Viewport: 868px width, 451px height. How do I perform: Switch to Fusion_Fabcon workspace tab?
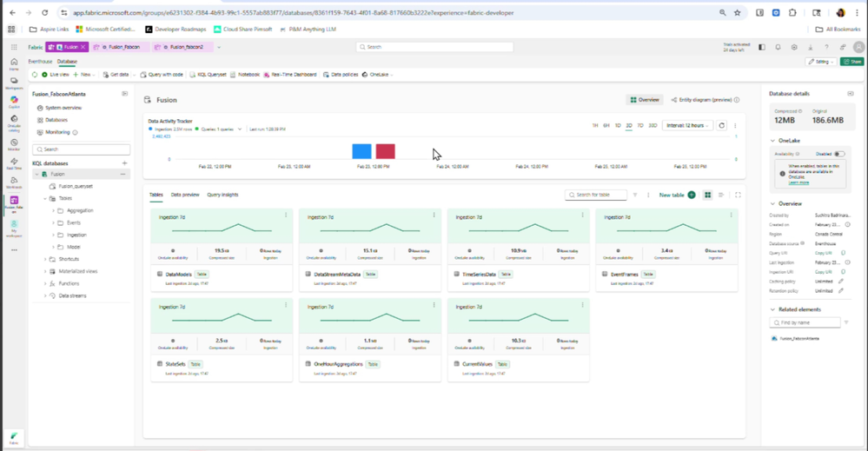tap(120, 47)
